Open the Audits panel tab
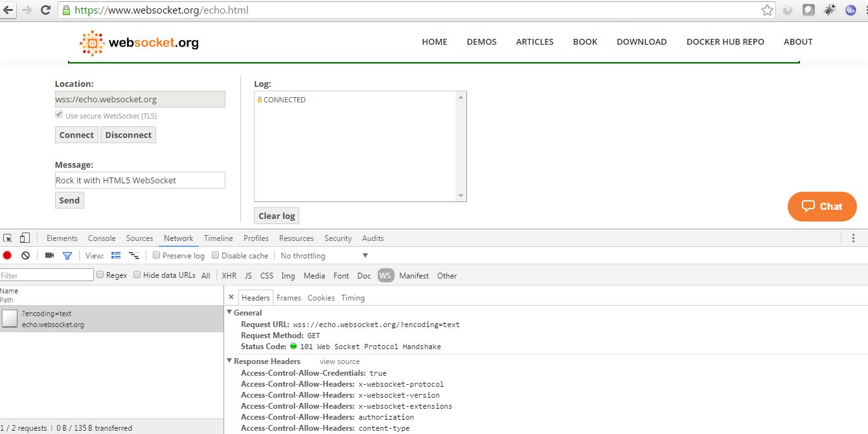Screen dimensions: 868x434 click(373, 238)
